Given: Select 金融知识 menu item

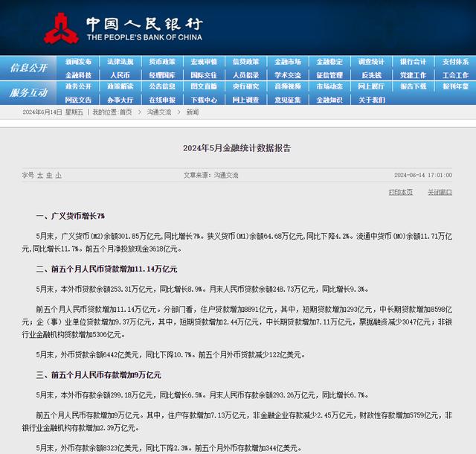Looking at the screenshot, I should 329,100.
